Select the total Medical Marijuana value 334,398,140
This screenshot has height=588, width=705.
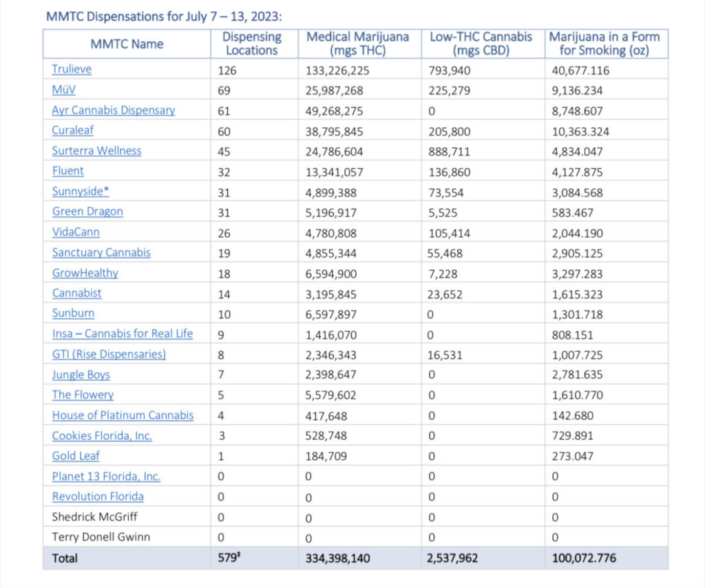337,558
